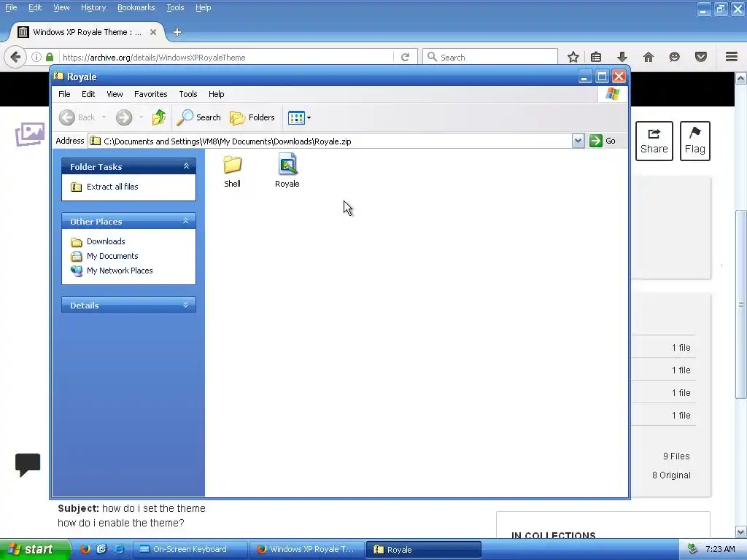Open Firefox View menu
This screenshot has height=560, width=747.
tap(61, 7)
